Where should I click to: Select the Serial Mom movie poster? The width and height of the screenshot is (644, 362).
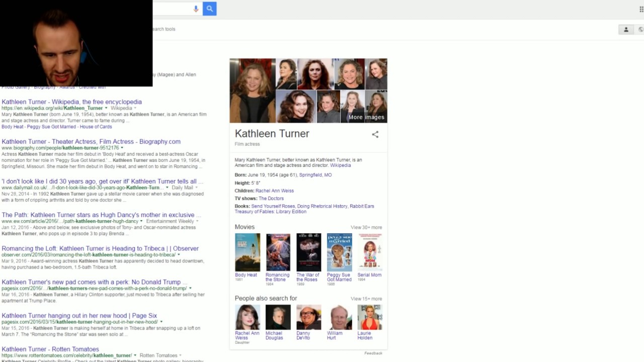coord(370,252)
